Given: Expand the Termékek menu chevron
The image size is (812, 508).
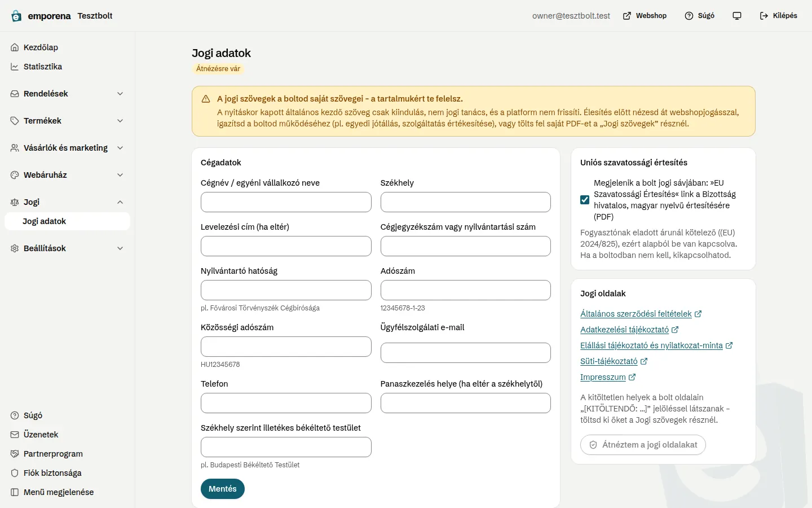Looking at the screenshot, I should [120, 121].
